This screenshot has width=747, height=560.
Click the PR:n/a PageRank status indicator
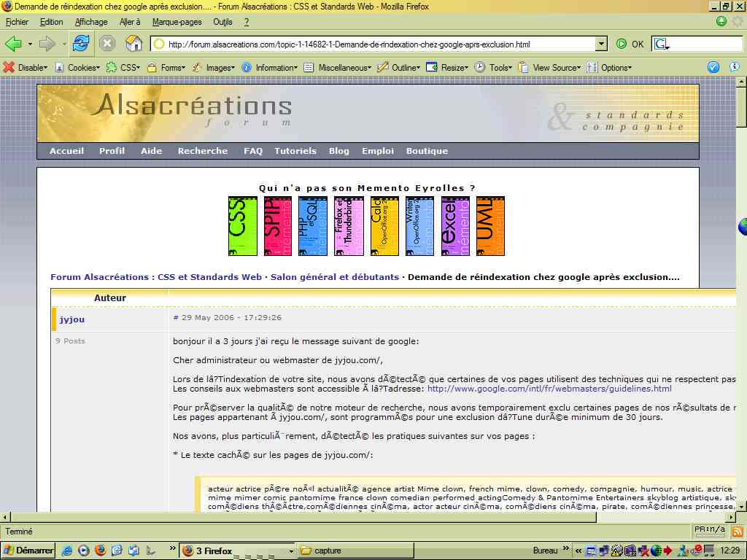pyautogui.click(x=710, y=529)
